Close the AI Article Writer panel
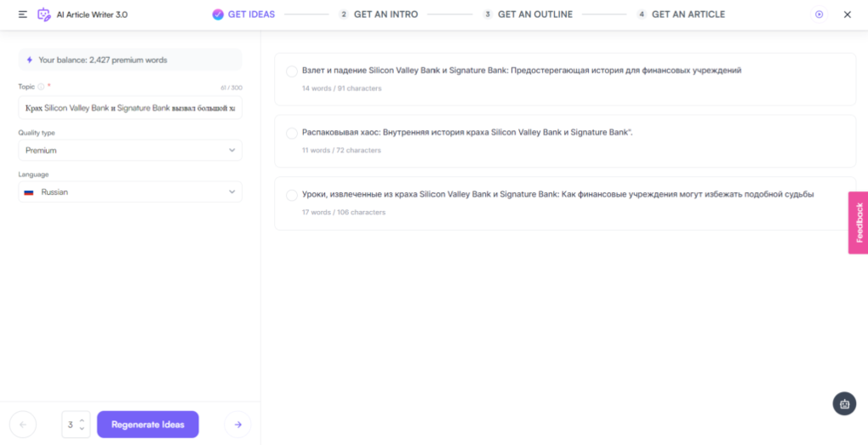Viewport: 868px width, 445px height. pyautogui.click(x=847, y=14)
